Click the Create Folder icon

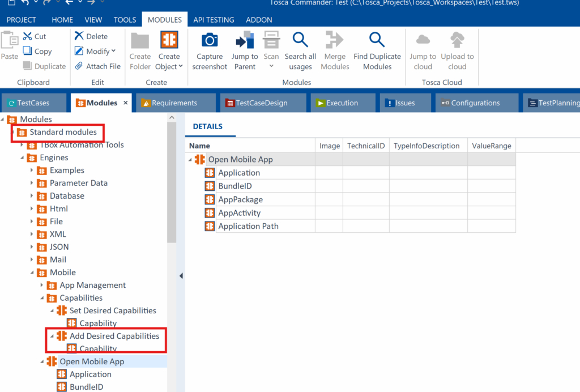[140, 41]
